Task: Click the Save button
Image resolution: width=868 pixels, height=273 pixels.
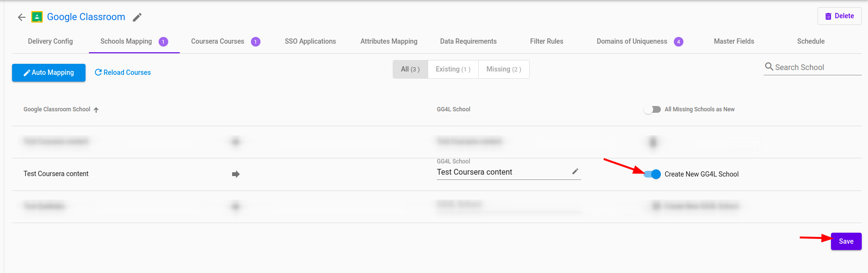Action: coord(846,241)
